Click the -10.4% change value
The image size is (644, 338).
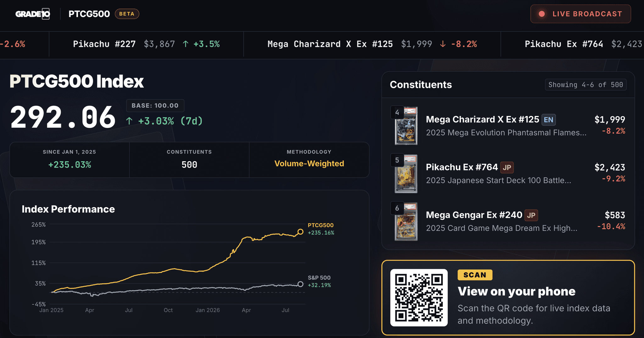coord(611,227)
